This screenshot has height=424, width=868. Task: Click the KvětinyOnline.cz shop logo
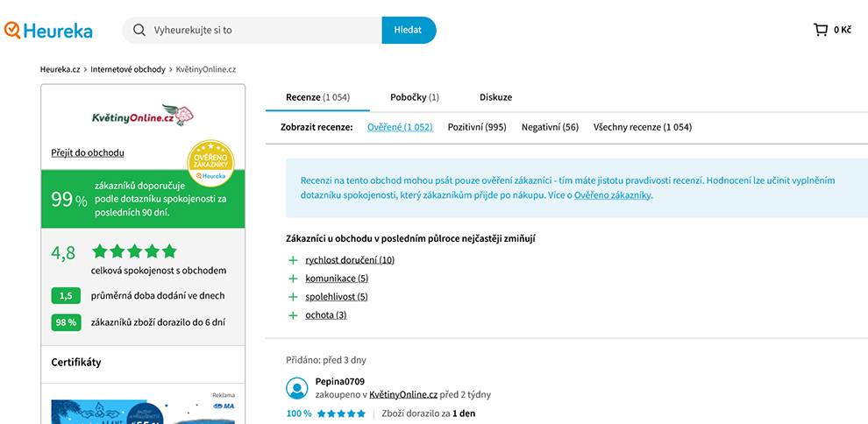143,116
